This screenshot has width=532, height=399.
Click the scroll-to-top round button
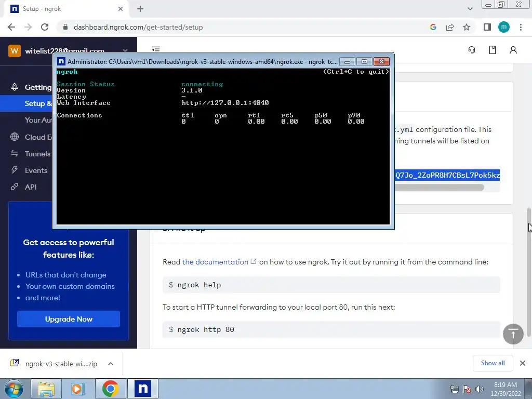click(513, 334)
